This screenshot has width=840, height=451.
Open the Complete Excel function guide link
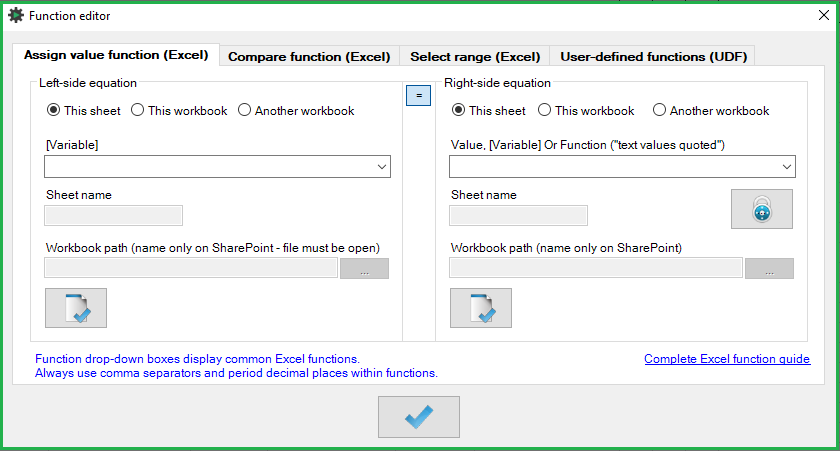[x=727, y=359]
